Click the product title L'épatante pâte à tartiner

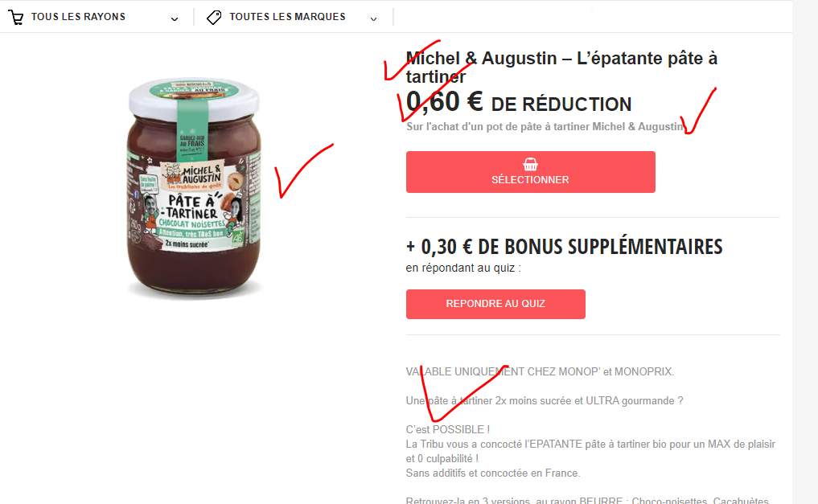(562, 68)
